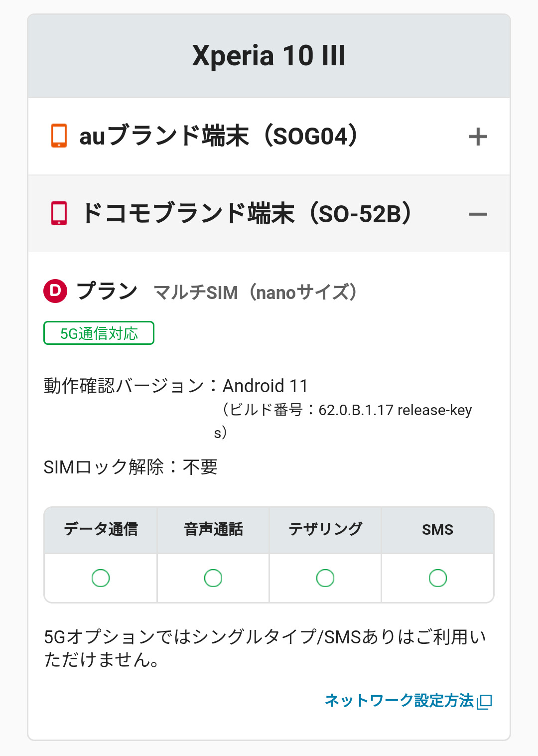Image resolution: width=538 pixels, height=756 pixels.
Task: Select the テザリング column header
Action: tap(325, 530)
